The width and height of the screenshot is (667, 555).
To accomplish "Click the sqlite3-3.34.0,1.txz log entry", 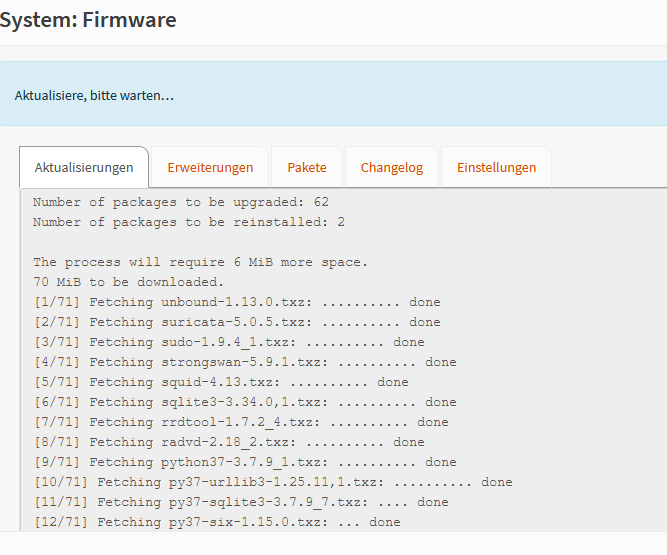I will click(x=245, y=402).
